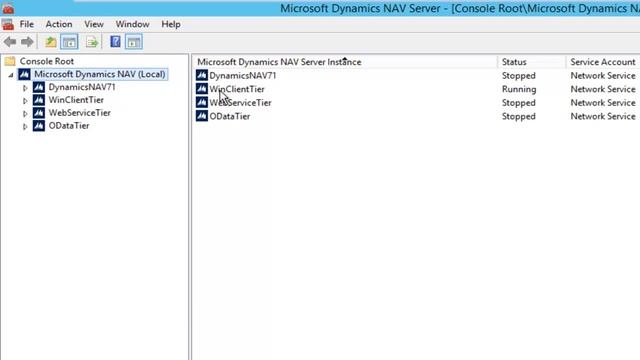Sort by the Service Account column header
The height and width of the screenshot is (360, 640).
tap(603, 62)
